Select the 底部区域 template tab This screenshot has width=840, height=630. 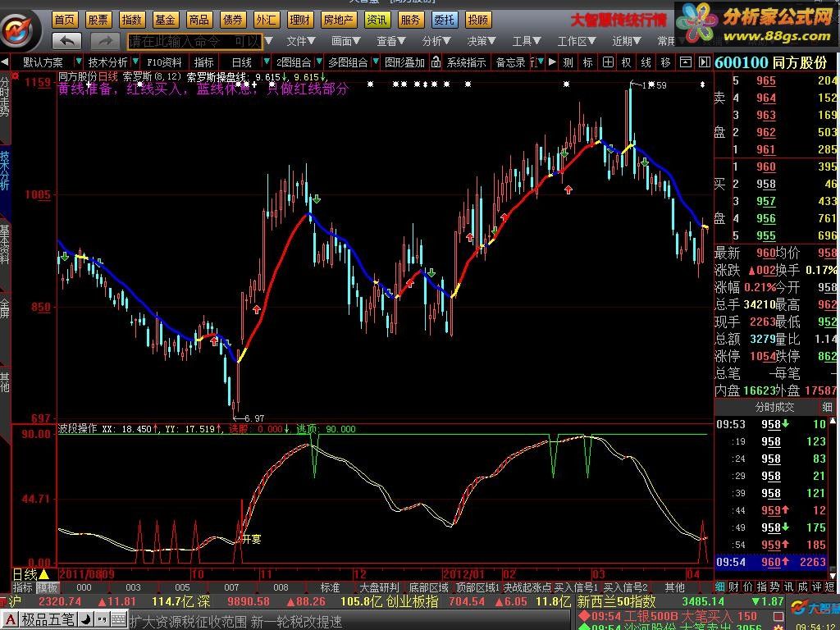428,587
